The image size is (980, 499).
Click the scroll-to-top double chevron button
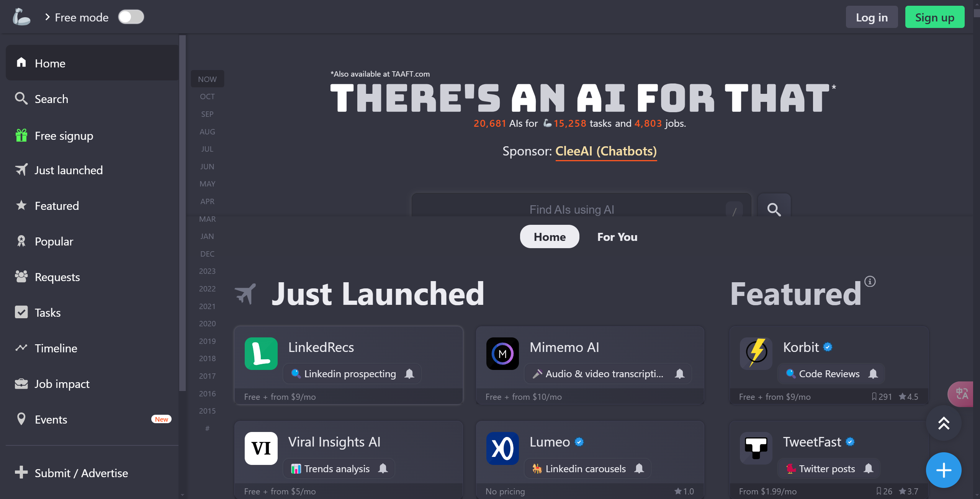(944, 423)
